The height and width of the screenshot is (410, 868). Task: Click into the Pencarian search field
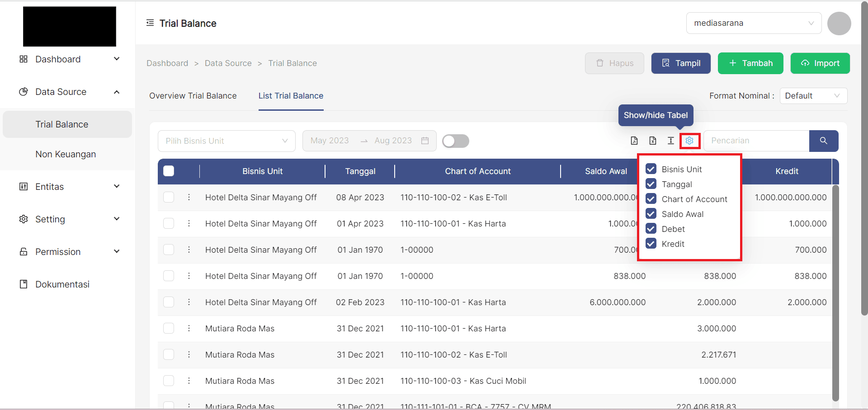pyautogui.click(x=756, y=141)
